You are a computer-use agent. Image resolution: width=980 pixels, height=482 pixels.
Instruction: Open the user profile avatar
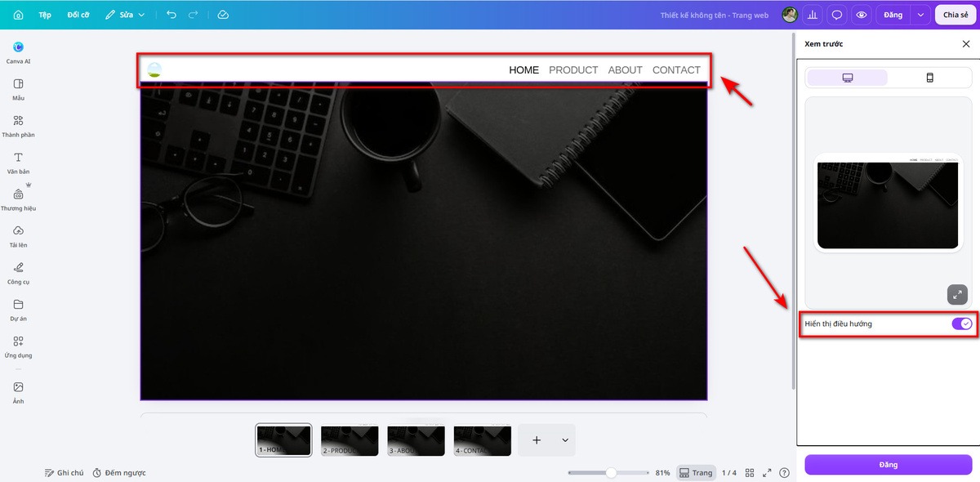coord(789,15)
